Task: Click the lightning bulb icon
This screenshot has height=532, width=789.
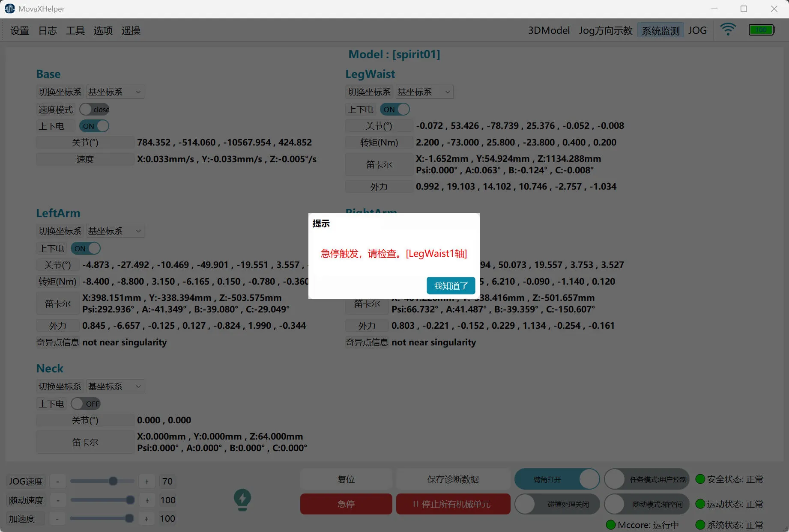Action: (242, 499)
